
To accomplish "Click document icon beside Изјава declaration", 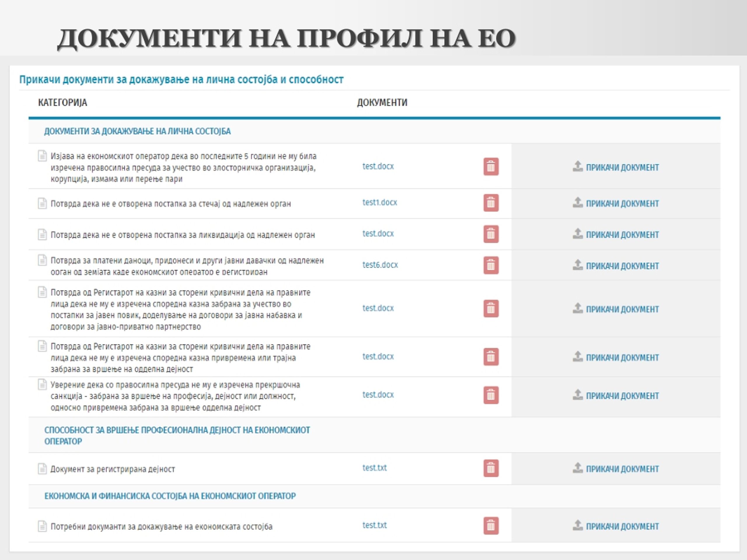I will pos(42,156).
